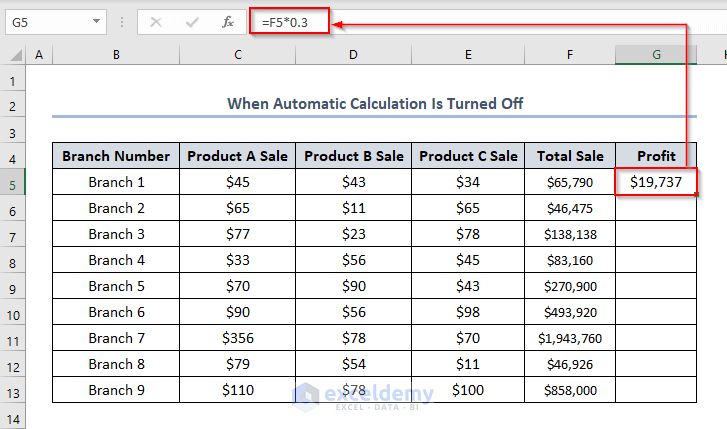The image size is (727, 429).
Task: Select the Profit cell showing $19,737
Action: (x=656, y=182)
